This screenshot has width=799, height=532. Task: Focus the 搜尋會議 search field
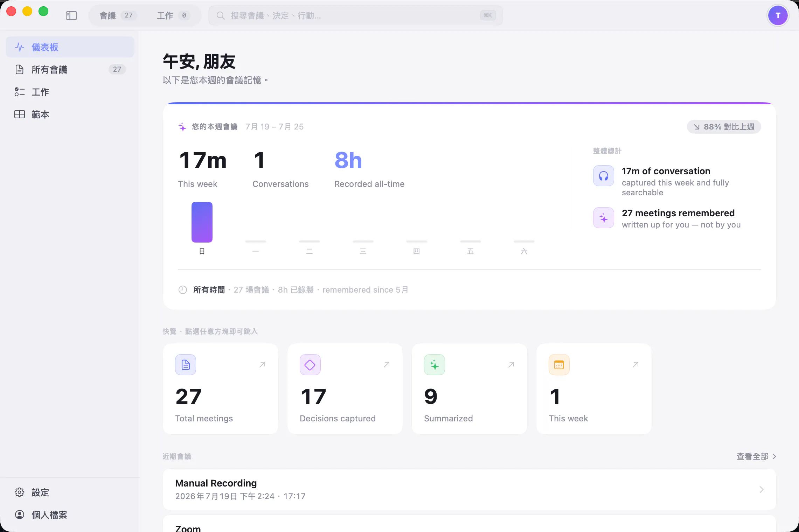[x=355, y=15]
